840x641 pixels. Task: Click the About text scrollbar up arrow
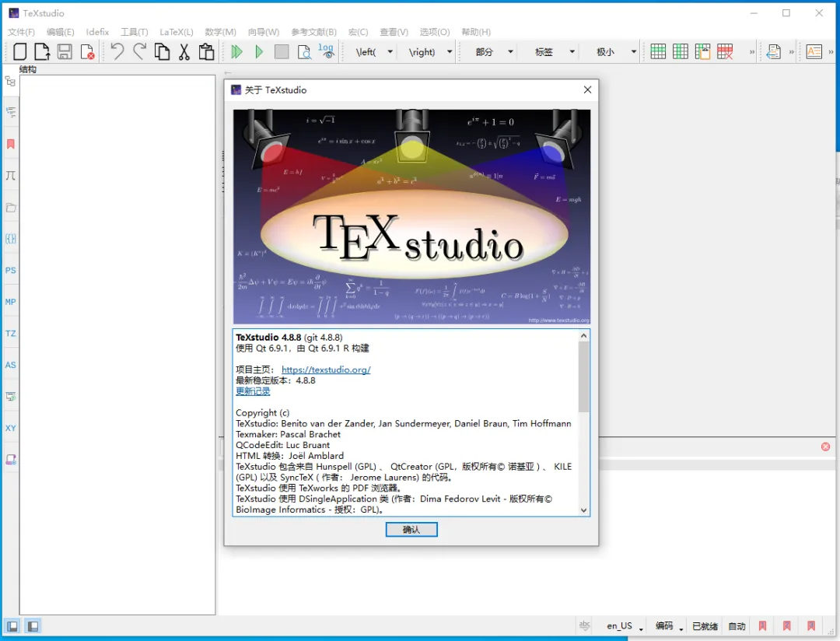tap(584, 335)
